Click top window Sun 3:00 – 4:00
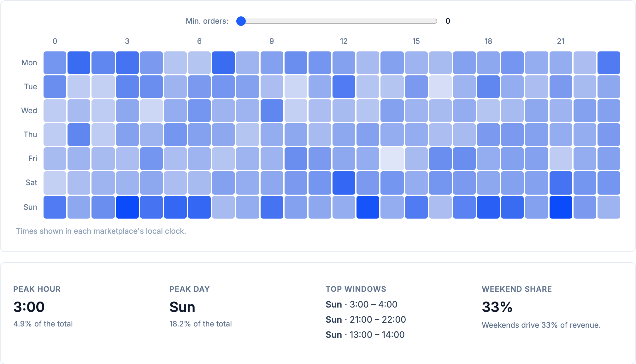The image size is (636, 364). [362, 304]
